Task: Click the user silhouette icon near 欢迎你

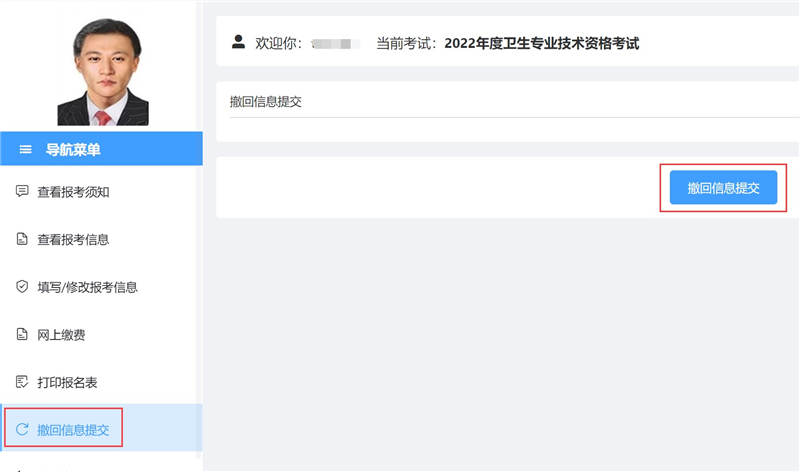Action: [x=238, y=42]
